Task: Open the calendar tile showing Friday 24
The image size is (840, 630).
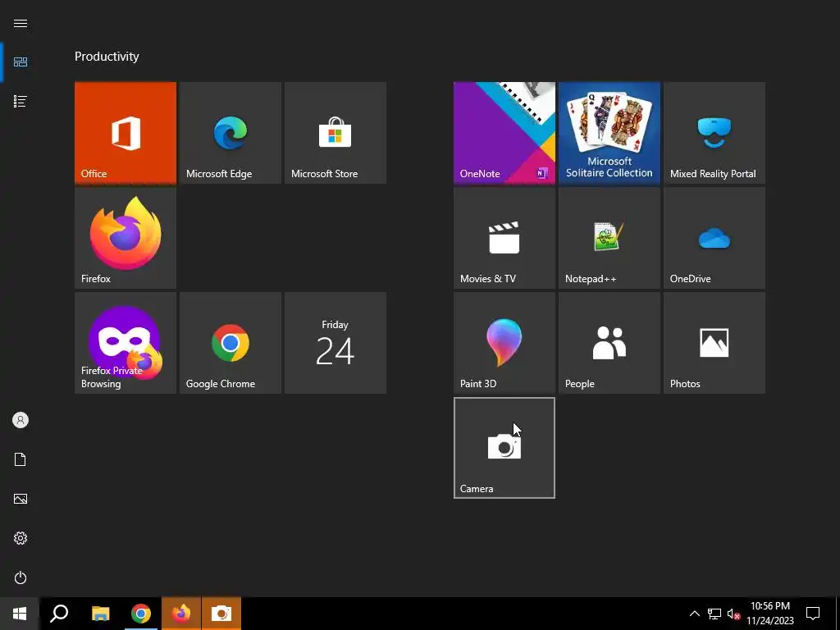Action: (336, 343)
